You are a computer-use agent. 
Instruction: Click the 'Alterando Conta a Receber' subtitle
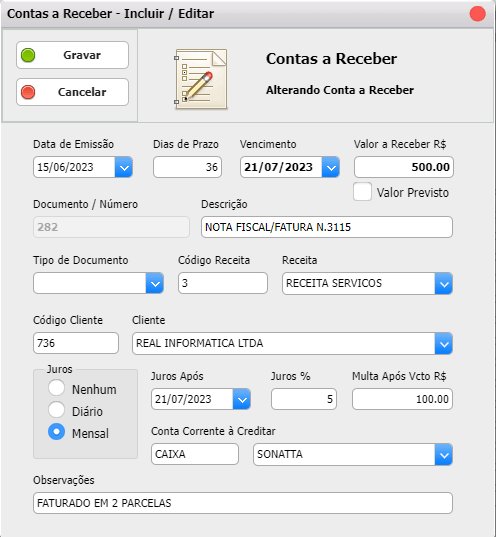click(x=340, y=90)
